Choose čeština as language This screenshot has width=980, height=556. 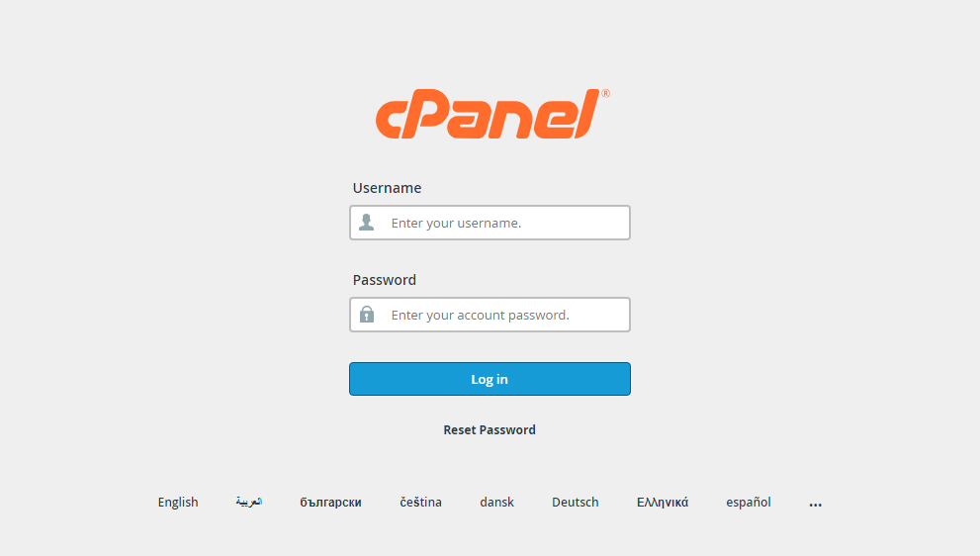pos(420,503)
